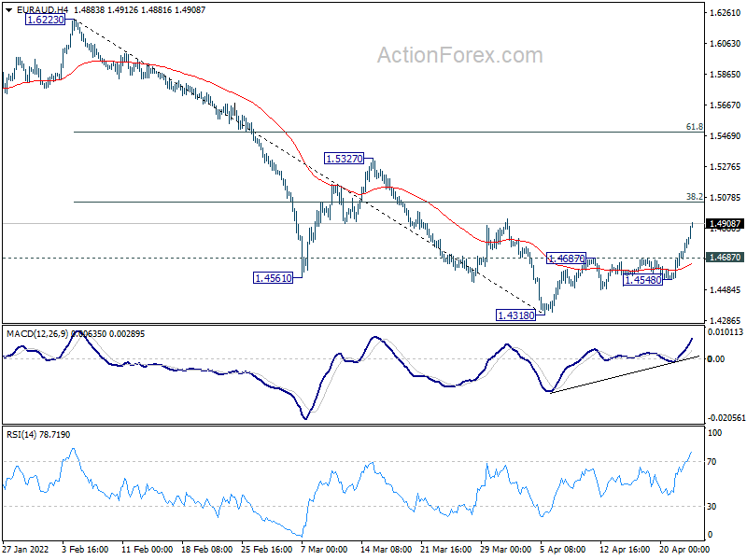Click the RSI(14) 78.7190 indicator label
747x560 pixels.
[38, 434]
